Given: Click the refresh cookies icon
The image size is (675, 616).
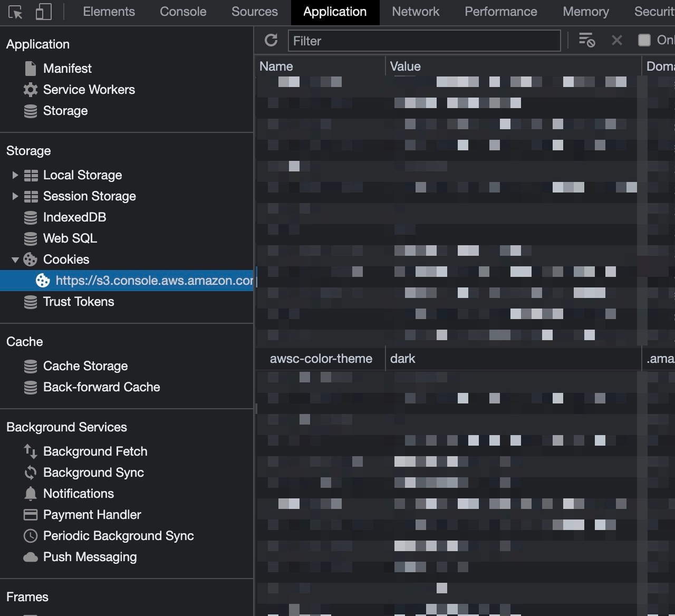Looking at the screenshot, I should pyautogui.click(x=271, y=40).
